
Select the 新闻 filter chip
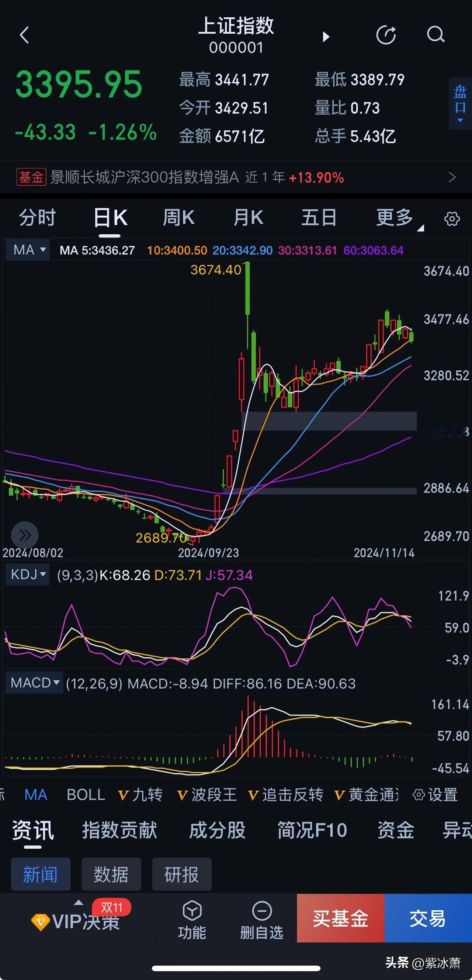click(x=41, y=874)
